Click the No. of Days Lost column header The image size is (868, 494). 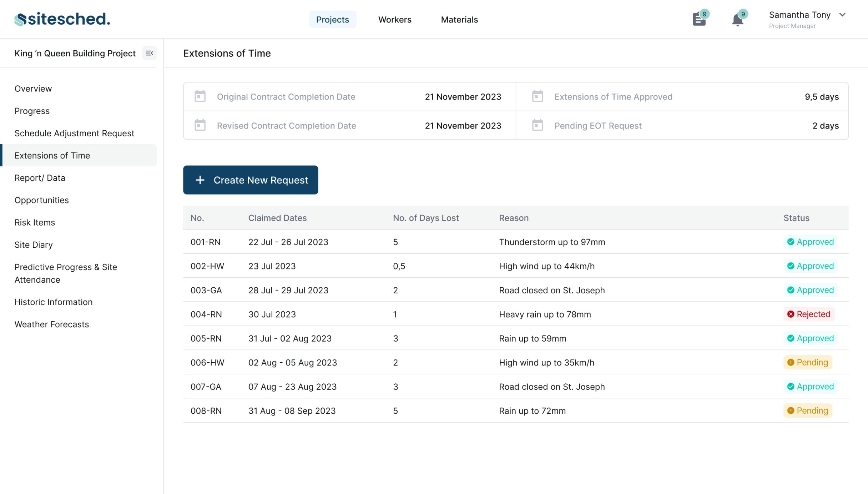426,218
